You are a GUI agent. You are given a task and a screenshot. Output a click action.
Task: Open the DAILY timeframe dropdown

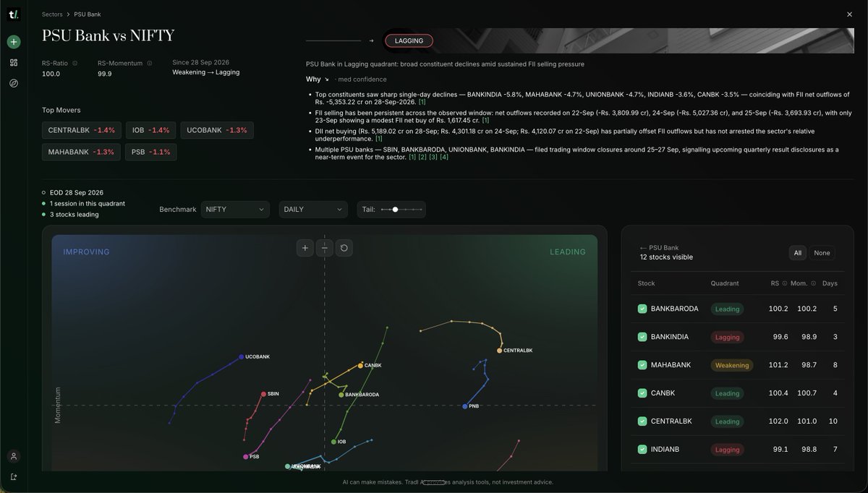(x=313, y=210)
